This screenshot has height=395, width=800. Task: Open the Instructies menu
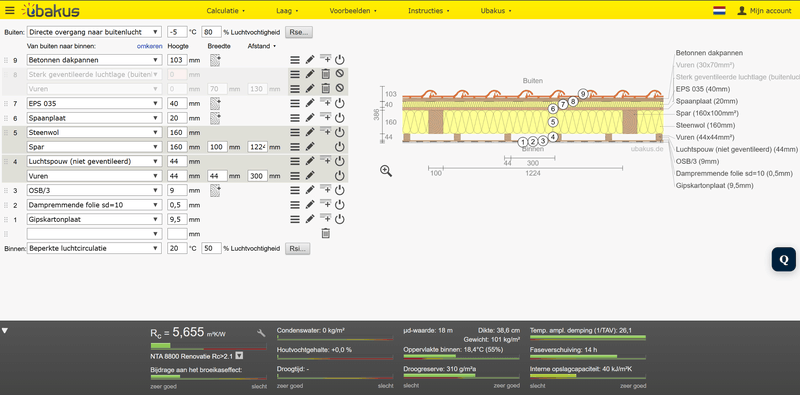[429, 10]
